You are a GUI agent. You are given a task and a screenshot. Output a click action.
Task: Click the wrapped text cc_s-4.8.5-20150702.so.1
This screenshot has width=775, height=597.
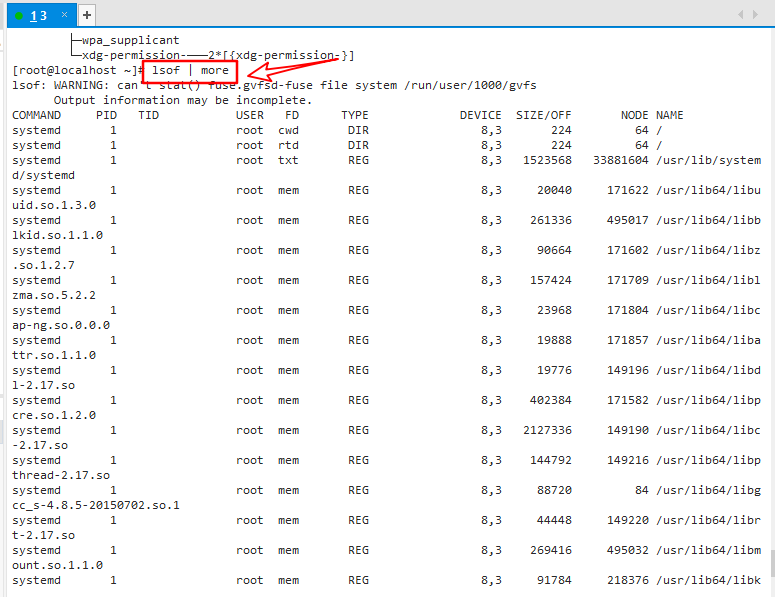coord(96,505)
